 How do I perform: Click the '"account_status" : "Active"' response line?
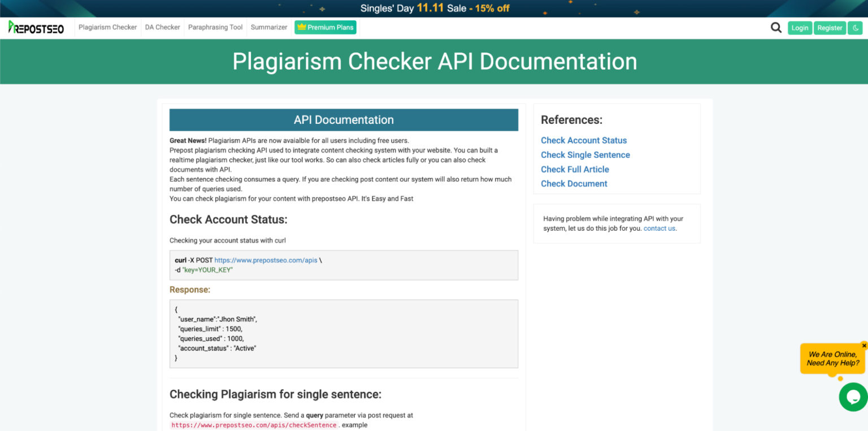pyautogui.click(x=217, y=348)
